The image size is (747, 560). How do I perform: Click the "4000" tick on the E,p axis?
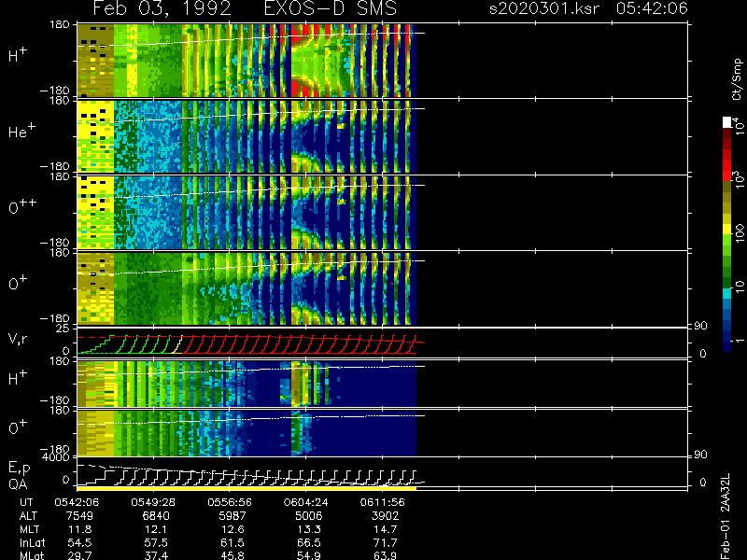click(x=57, y=457)
